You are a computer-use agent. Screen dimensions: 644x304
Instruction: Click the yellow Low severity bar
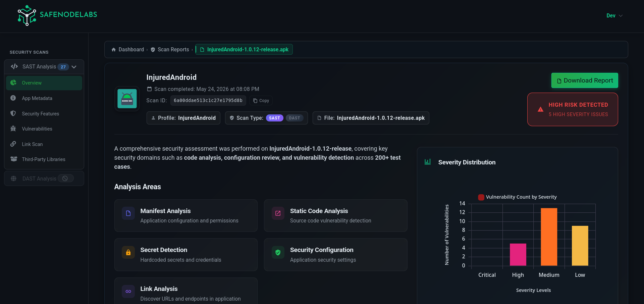point(580,246)
